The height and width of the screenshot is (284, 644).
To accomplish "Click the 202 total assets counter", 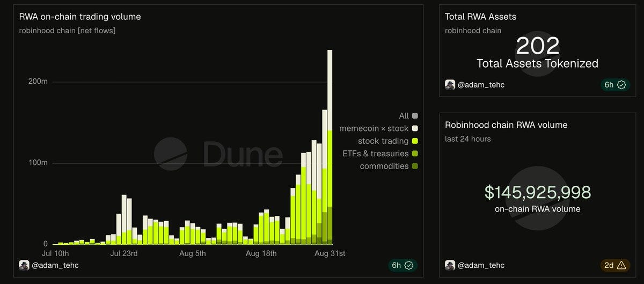I will pos(537,46).
